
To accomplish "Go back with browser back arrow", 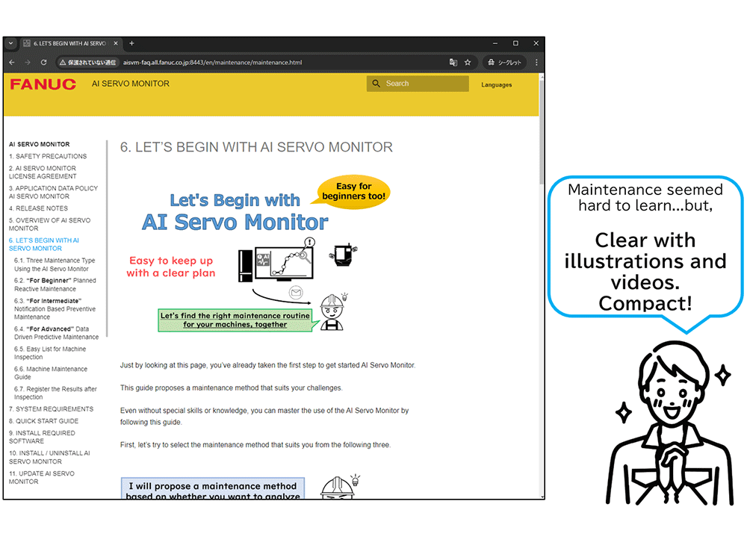I will [x=12, y=63].
